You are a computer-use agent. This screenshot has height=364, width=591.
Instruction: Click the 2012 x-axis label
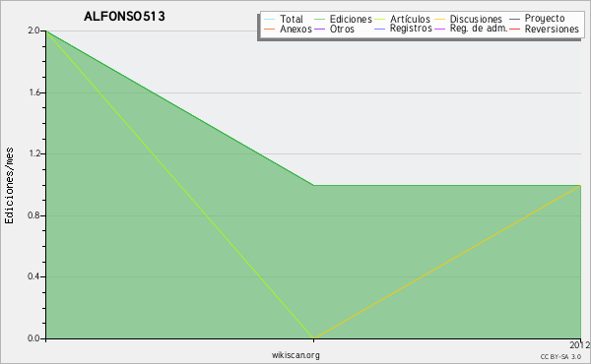(580, 344)
